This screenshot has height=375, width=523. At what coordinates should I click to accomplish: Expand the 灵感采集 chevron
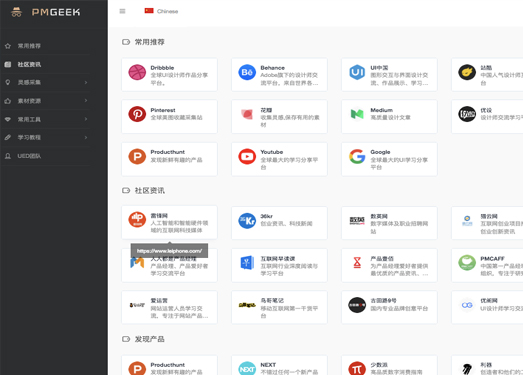[86, 82]
